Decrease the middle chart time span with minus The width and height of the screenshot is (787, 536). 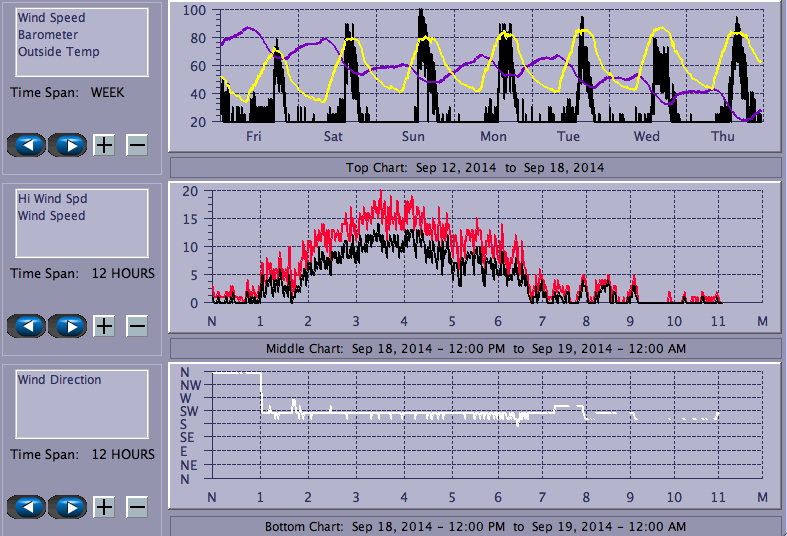pos(137,326)
